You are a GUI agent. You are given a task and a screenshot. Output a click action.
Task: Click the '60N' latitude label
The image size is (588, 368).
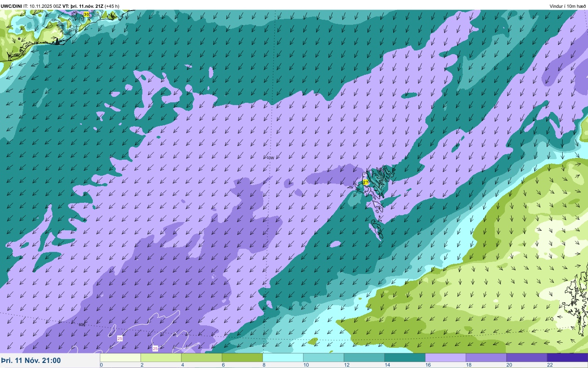pyautogui.click(x=82, y=325)
